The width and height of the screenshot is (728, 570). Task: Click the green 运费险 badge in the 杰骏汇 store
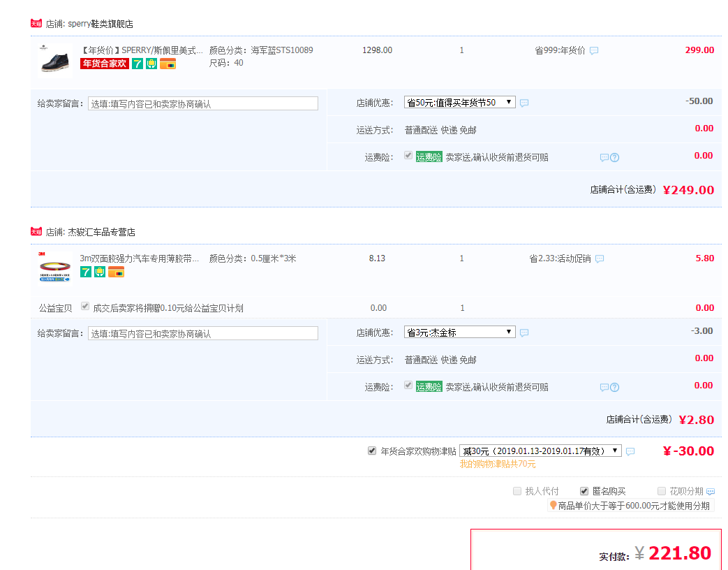click(x=429, y=387)
